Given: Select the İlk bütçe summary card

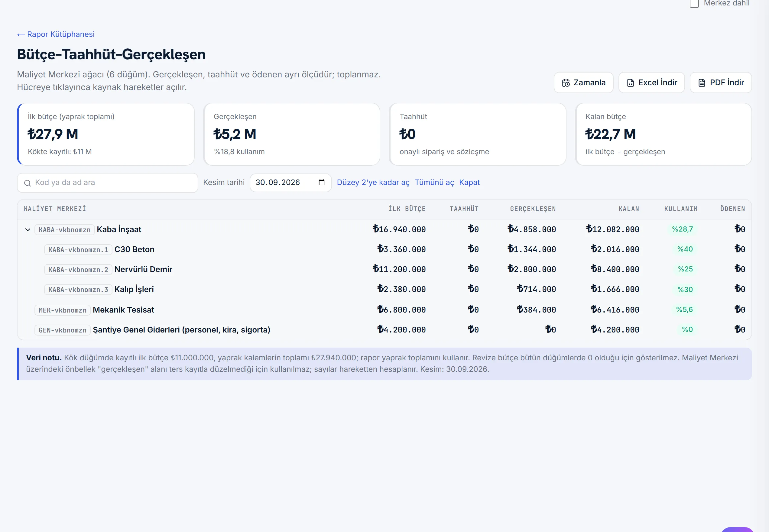Looking at the screenshot, I should point(106,134).
